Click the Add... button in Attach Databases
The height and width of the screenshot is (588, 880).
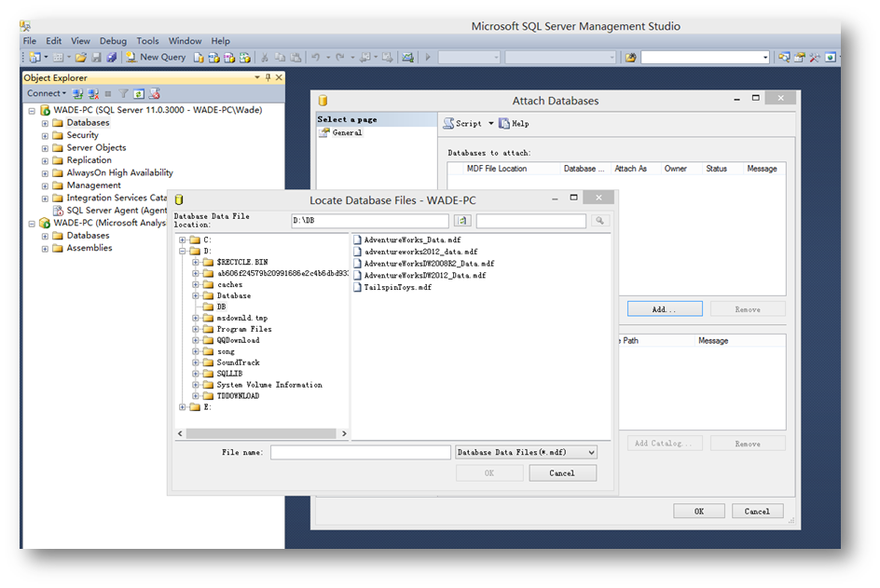click(x=664, y=309)
